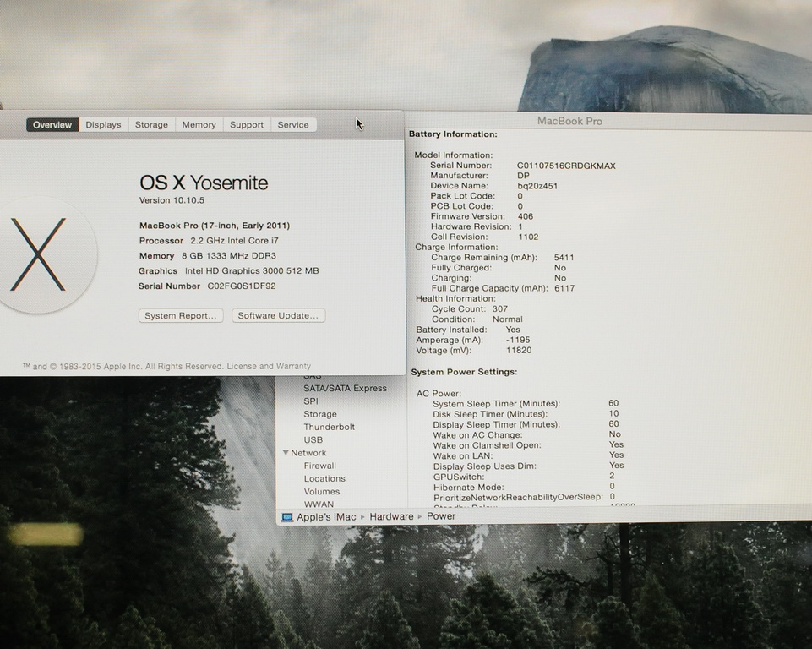Select USB in the sidebar
Viewport: 812px width, 649px height.
pos(313,439)
